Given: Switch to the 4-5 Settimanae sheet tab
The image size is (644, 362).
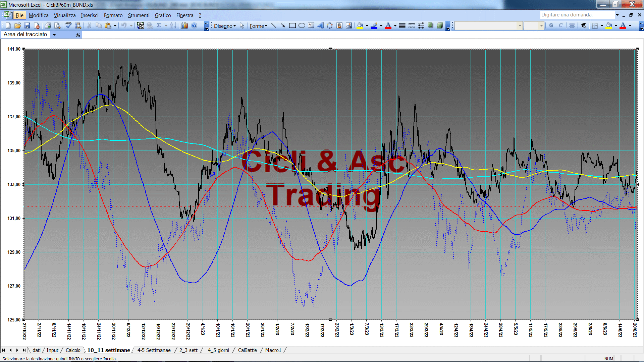Looking at the screenshot, I should (x=154, y=350).
